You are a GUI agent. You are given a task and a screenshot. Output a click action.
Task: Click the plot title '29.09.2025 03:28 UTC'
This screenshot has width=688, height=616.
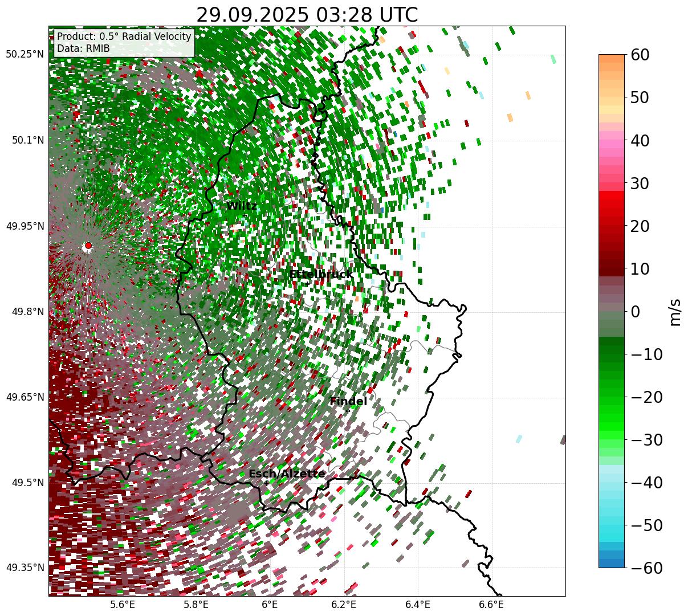pos(307,15)
